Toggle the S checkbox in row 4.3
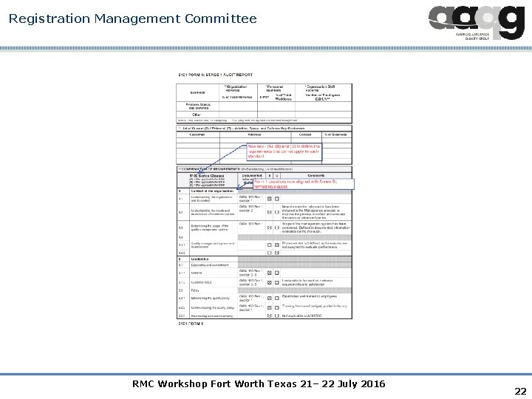Screen dimensions: 532x399 point(270,228)
